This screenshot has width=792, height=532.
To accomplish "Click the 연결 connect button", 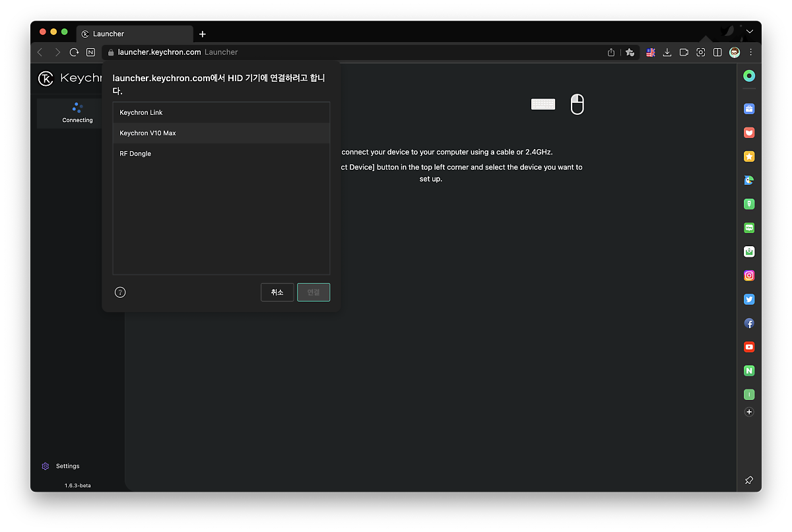I will 313,292.
